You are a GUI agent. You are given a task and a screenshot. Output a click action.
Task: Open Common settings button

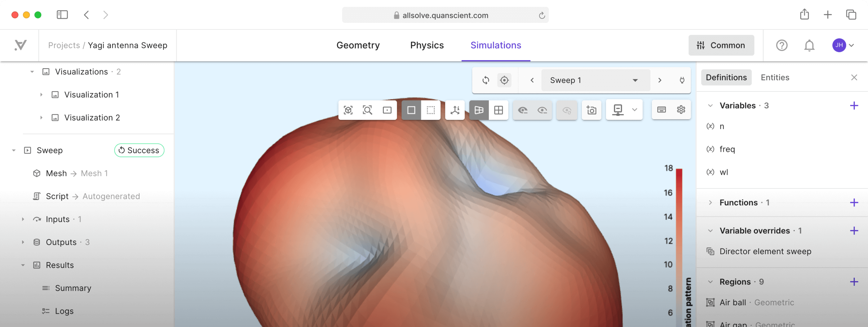(x=721, y=45)
